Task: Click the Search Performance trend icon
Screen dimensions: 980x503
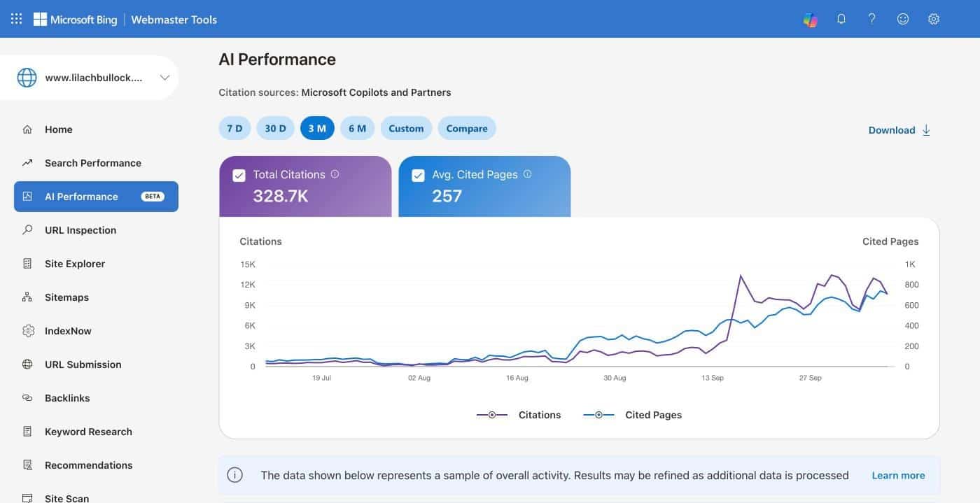Action: point(27,163)
